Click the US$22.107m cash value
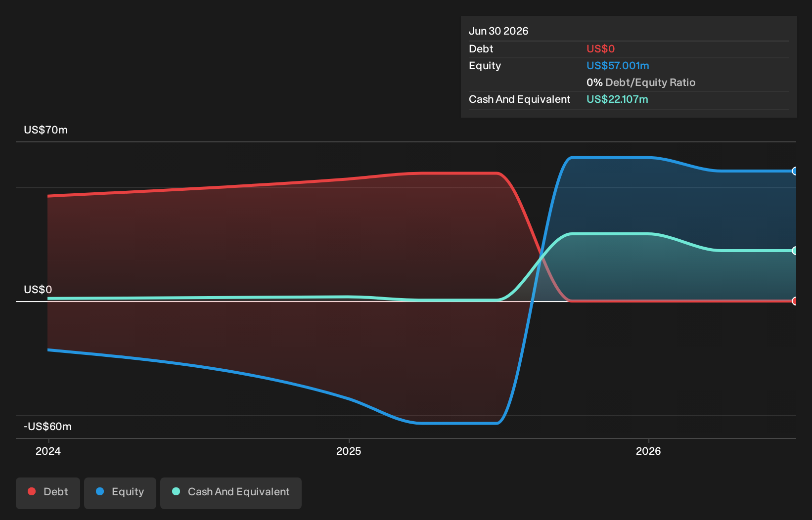The height and width of the screenshot is (520, 812). [617, 99]
